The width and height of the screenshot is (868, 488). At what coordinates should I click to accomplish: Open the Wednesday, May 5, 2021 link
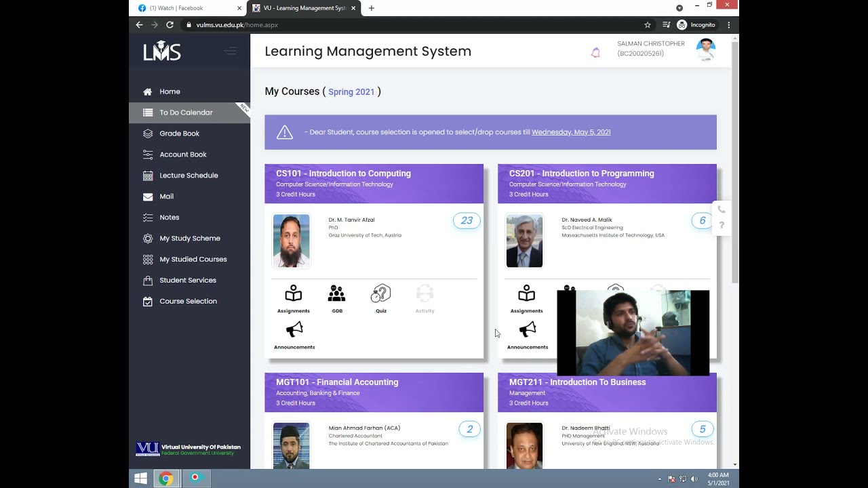(571, 132)
